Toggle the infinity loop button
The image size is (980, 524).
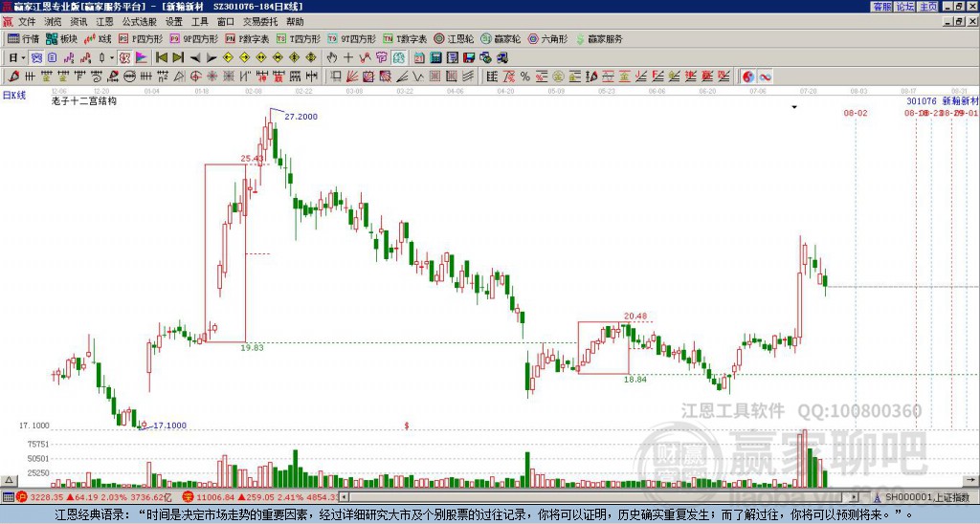pyautogui.click(x=765, y=76)
